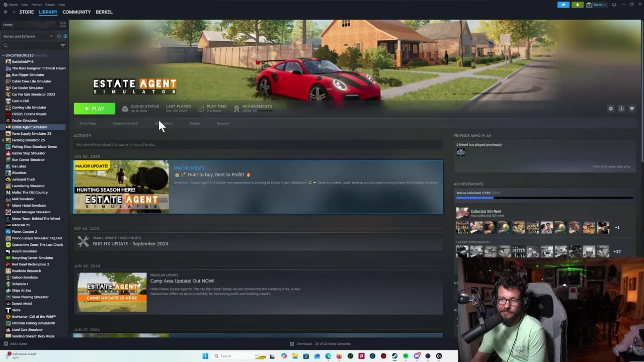644x362 pixels.
Task: Select Car Dealer Simulator in library list
Action: point(27,88)
